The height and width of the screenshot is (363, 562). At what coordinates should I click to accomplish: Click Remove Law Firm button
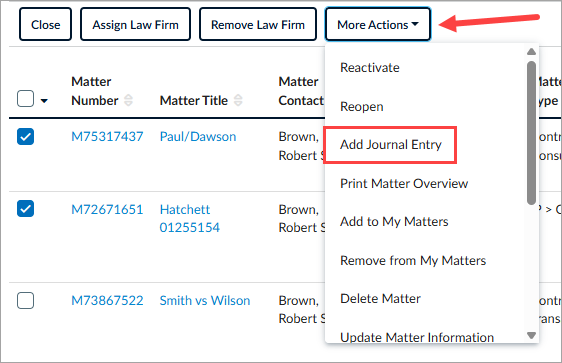pyautogui.click(x=258, y=24)
